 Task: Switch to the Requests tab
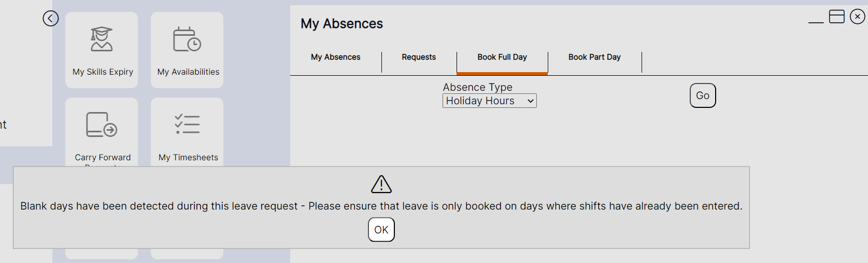coord(419,57)
